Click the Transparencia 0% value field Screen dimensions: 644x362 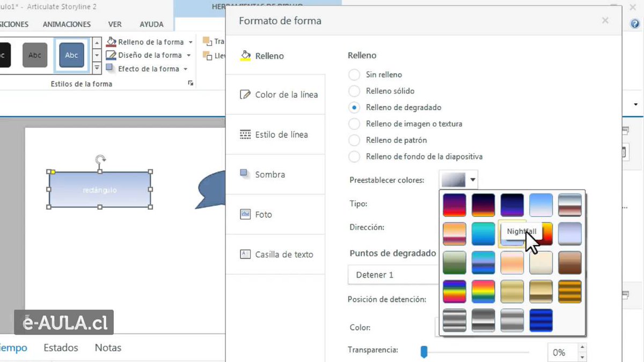[x=562, y=352]
